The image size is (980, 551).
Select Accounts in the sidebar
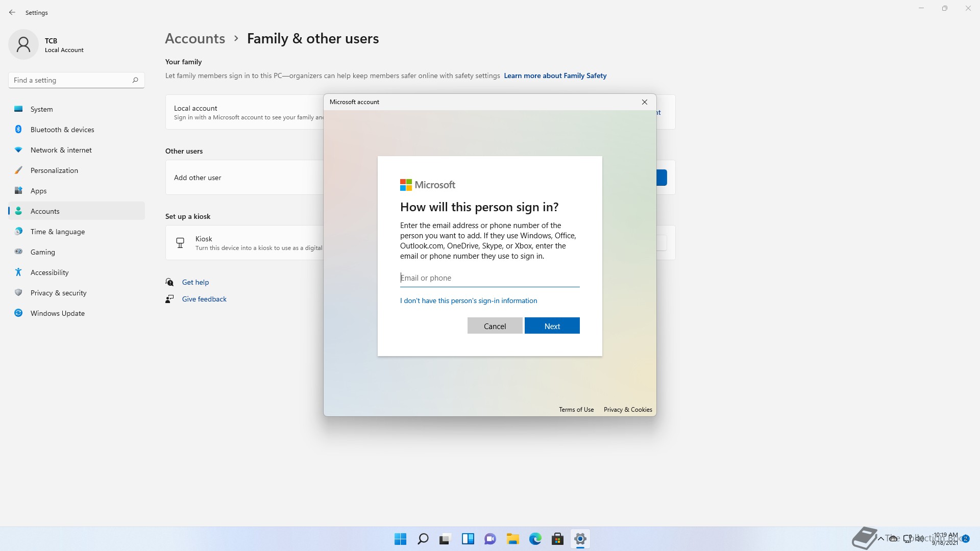[77, 211]
